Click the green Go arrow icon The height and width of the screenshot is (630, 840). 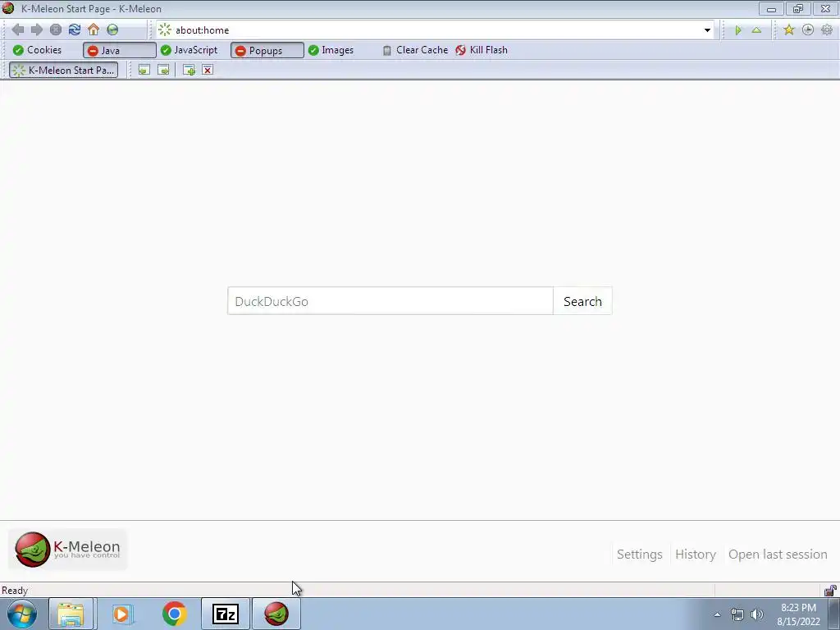[738, 30]
